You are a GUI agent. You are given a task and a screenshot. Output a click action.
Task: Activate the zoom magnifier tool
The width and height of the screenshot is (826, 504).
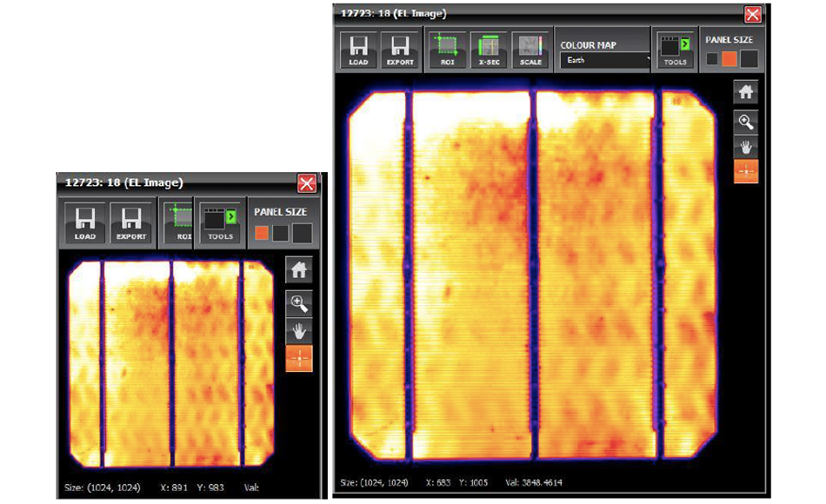pyautogui.click(x=746, y=122)
